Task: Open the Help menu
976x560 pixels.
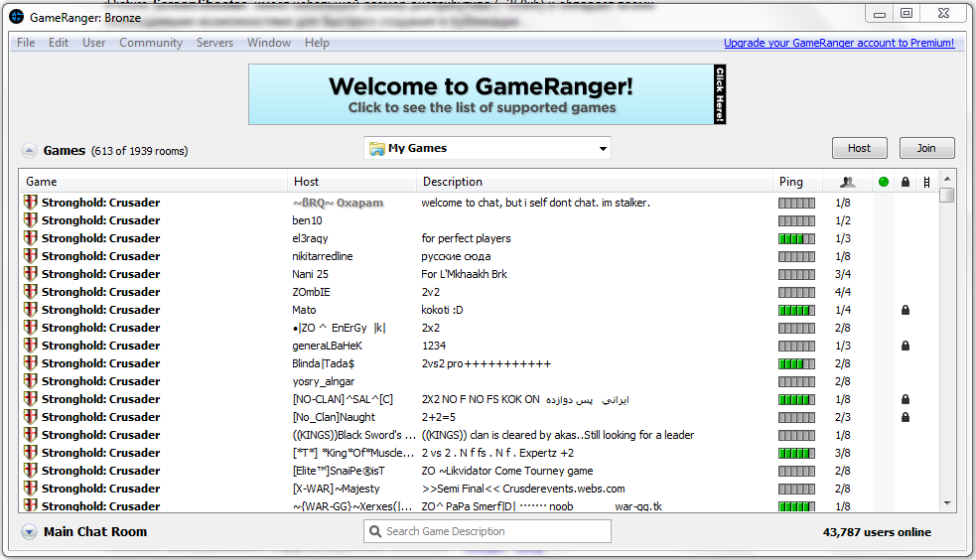Action: click(317, 43)
